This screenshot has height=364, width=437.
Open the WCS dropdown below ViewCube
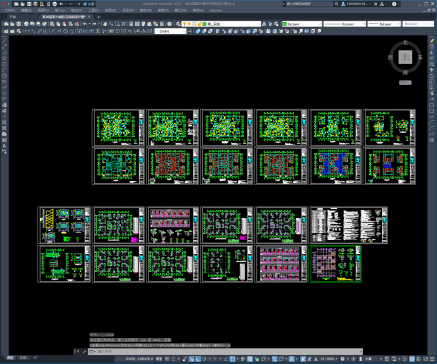(405, 82)
